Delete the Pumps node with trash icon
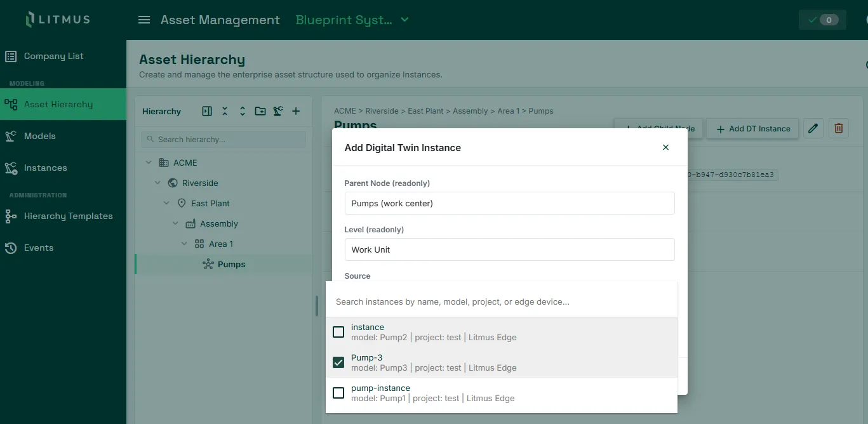 tap(839, 128)
